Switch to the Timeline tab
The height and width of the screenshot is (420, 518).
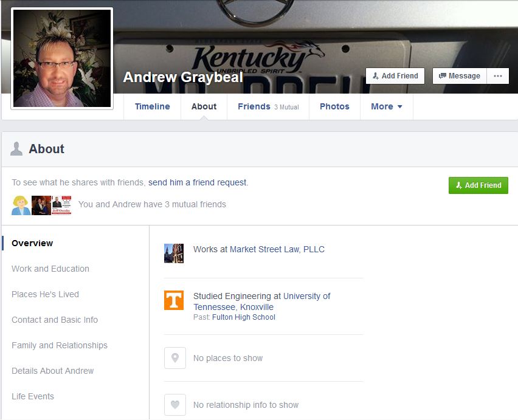(153, 106)
